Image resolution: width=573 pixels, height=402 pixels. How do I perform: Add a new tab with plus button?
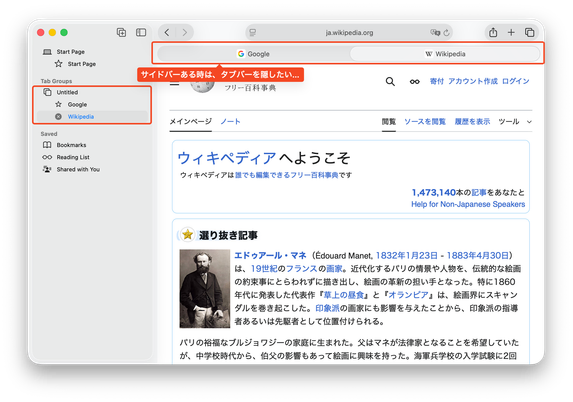click(511, 32)
